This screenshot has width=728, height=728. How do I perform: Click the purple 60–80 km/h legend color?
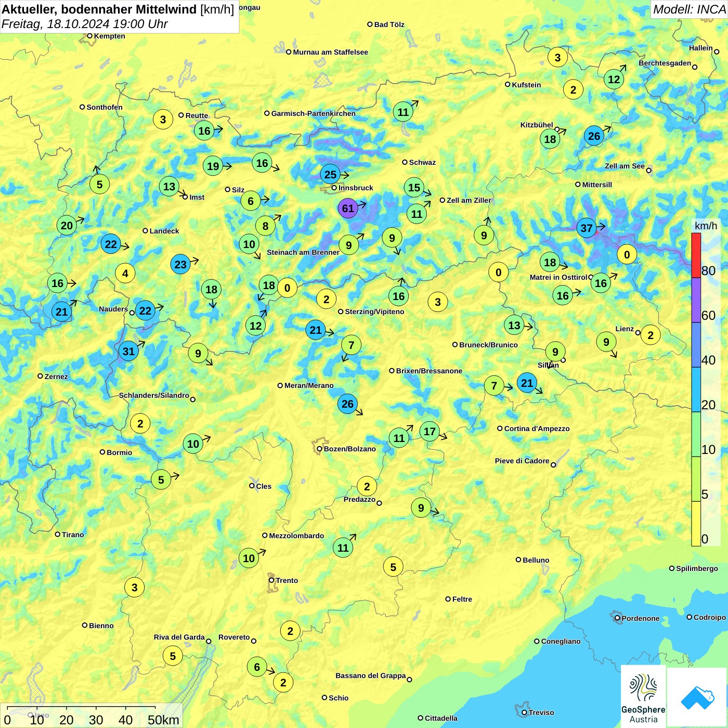click(696, 300)
